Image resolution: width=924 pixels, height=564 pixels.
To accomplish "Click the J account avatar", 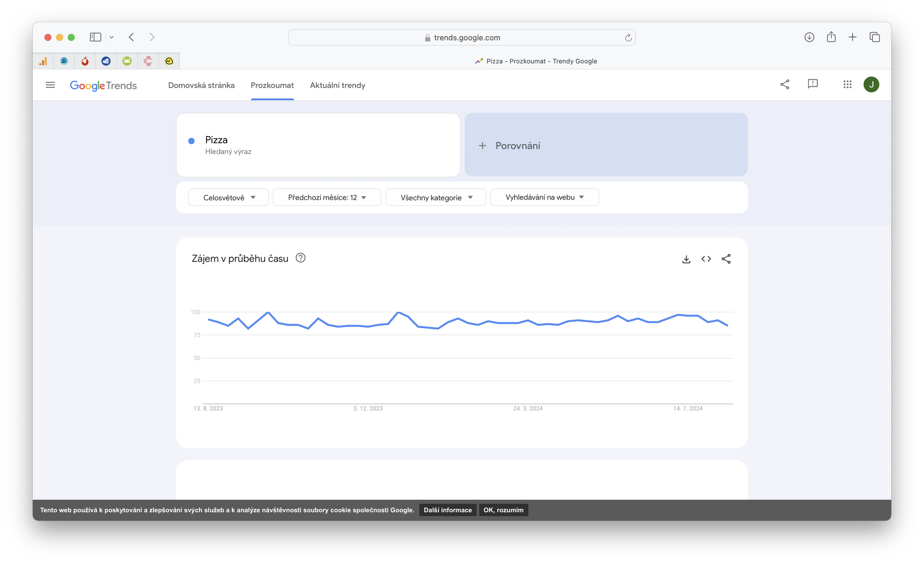I will (x=871, y=84).
